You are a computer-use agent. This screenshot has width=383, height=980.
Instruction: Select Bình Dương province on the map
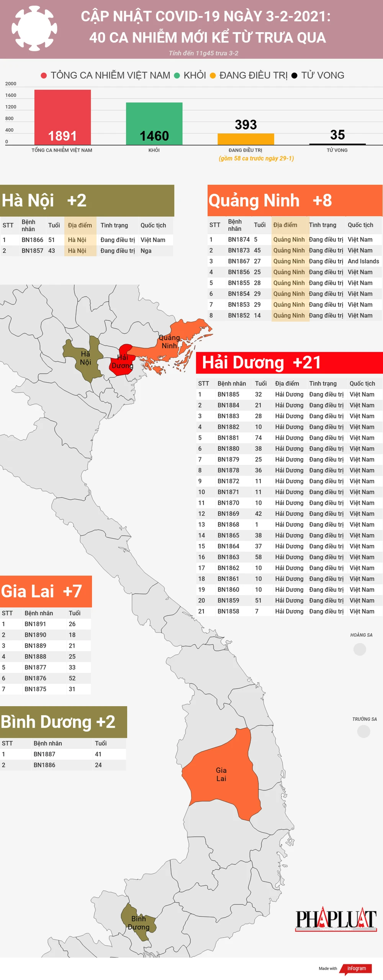tap(139, 923)
